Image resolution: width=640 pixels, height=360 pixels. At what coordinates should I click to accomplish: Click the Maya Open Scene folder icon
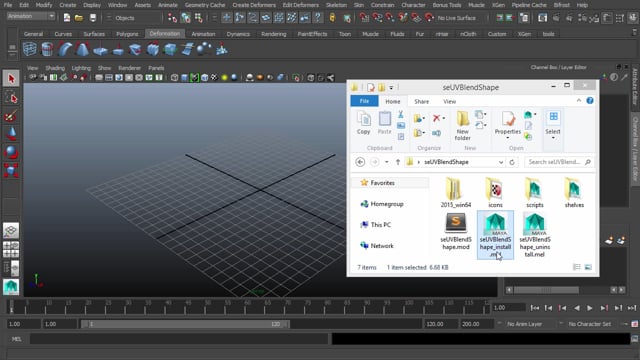pos(79,18)
